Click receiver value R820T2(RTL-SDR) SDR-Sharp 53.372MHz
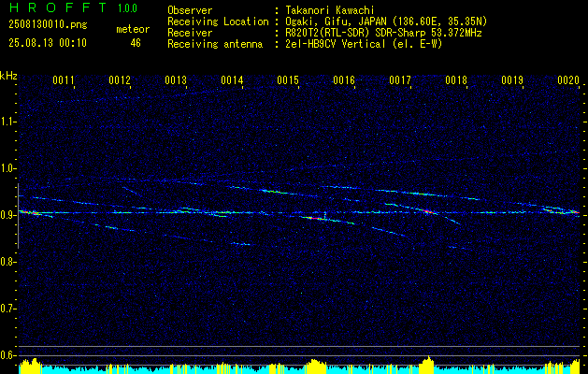 [x=383, y=33]
